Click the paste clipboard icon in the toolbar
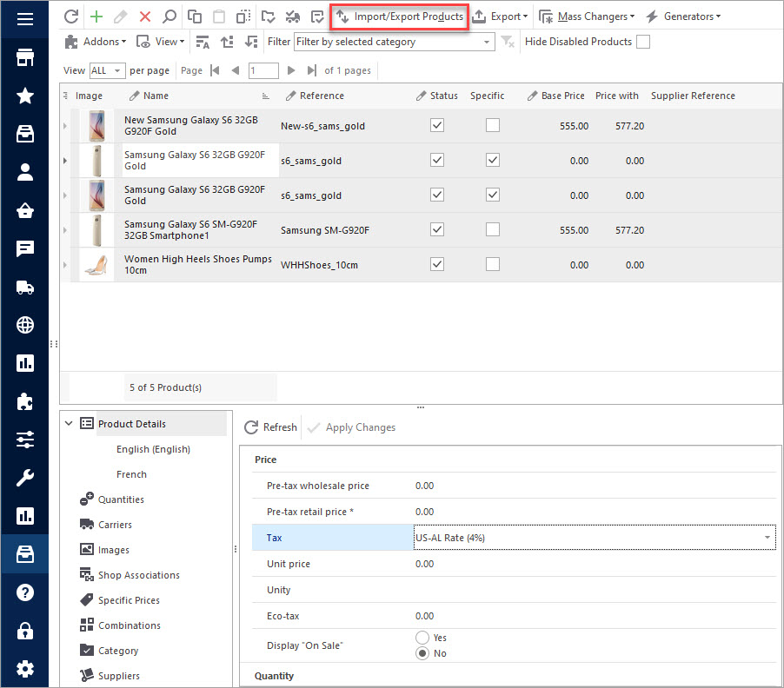Viewport: 784px width, 688px height. tap(219, 17)
